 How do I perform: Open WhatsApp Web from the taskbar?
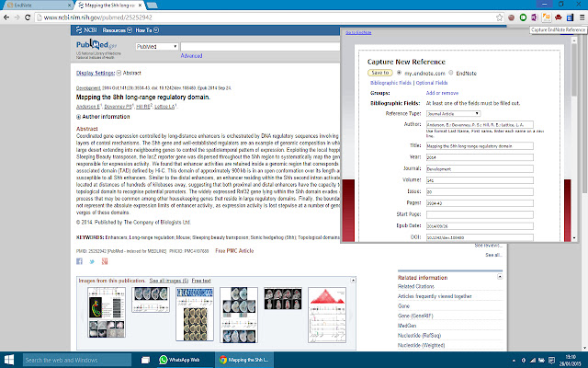point(181,359)
